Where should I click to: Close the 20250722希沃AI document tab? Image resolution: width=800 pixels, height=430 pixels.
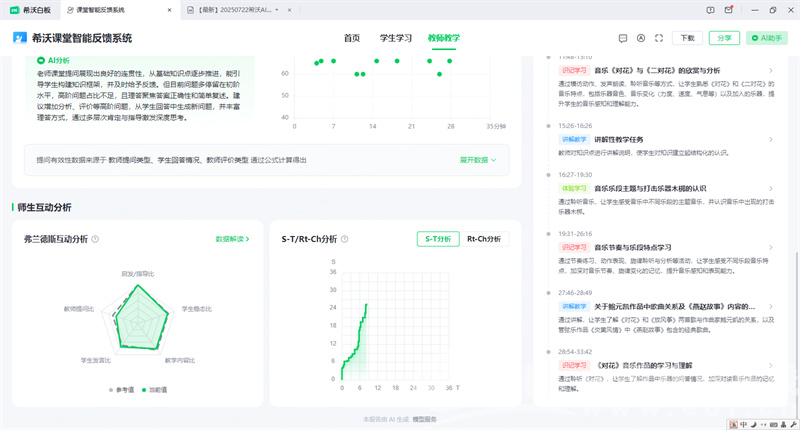coord(289,10)
